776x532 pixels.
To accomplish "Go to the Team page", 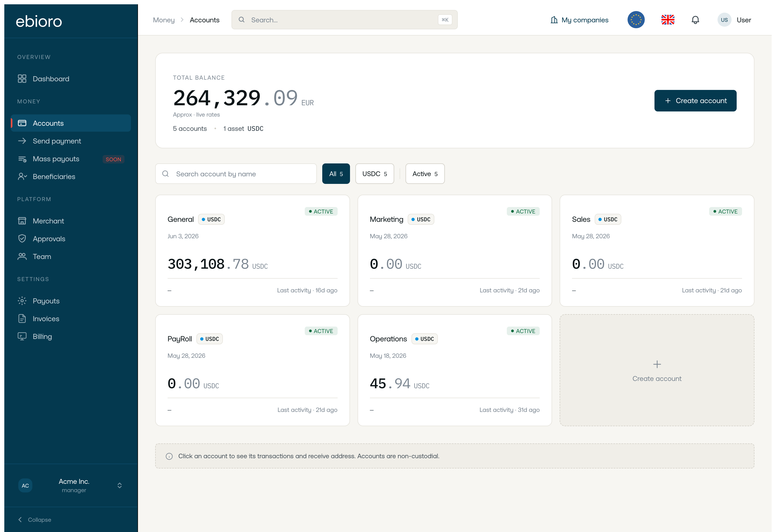I will 71,256.
